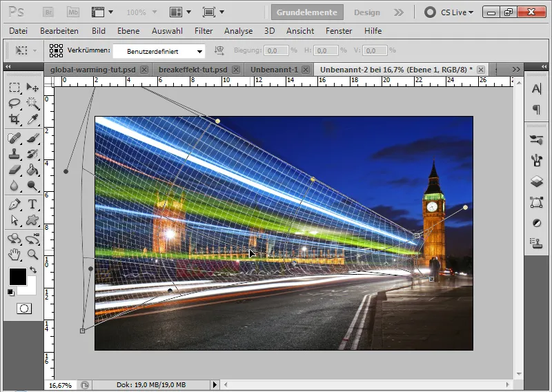Open the Ebene menu

pos(128,31)
